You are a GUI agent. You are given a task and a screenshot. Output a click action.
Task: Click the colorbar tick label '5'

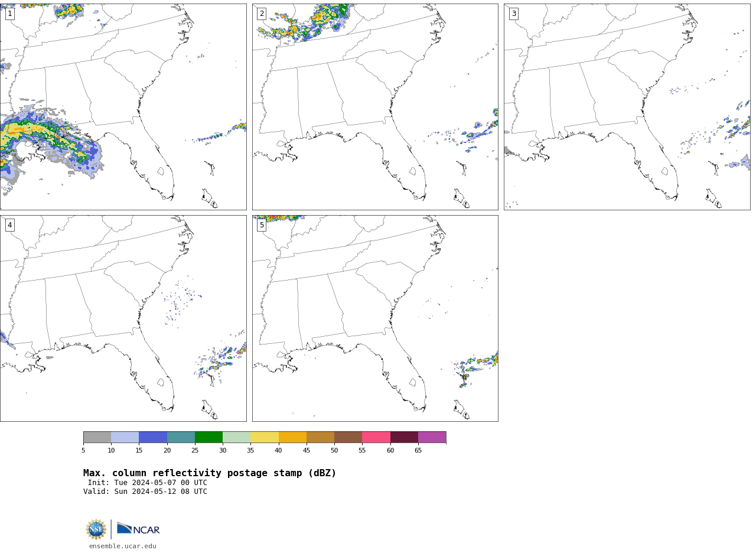[83, 451]
